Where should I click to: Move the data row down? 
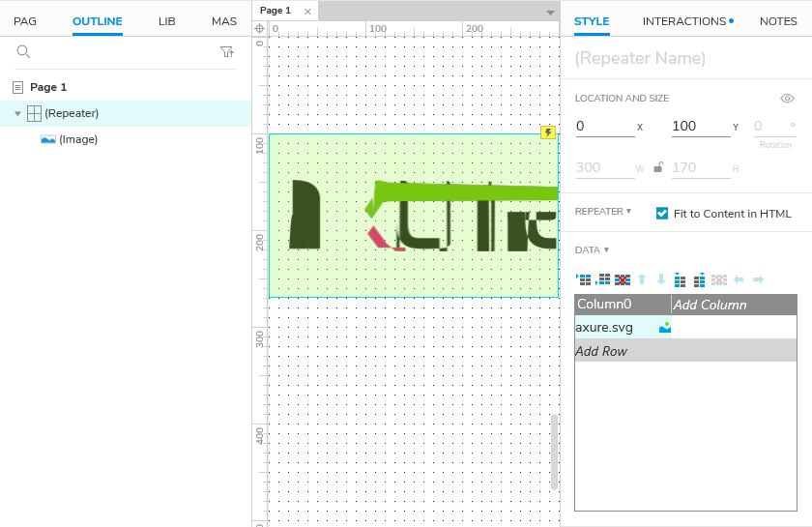tap(661, 279)
